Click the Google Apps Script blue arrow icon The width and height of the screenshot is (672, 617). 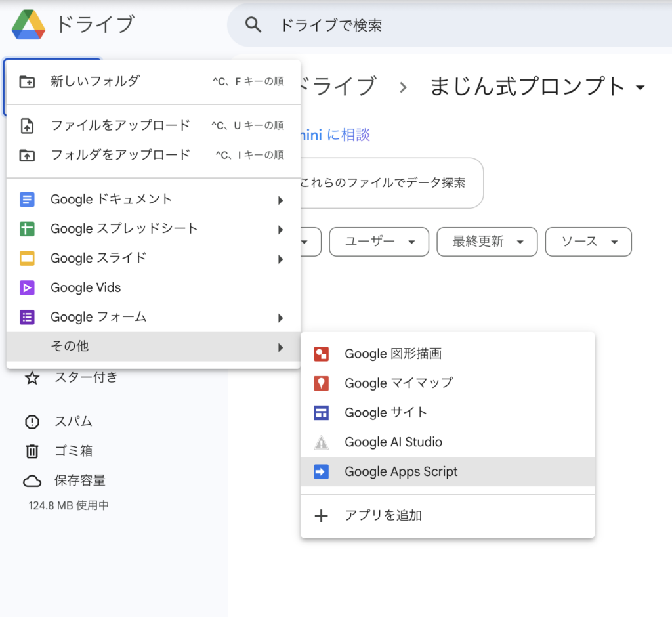(x=321, y=472)
